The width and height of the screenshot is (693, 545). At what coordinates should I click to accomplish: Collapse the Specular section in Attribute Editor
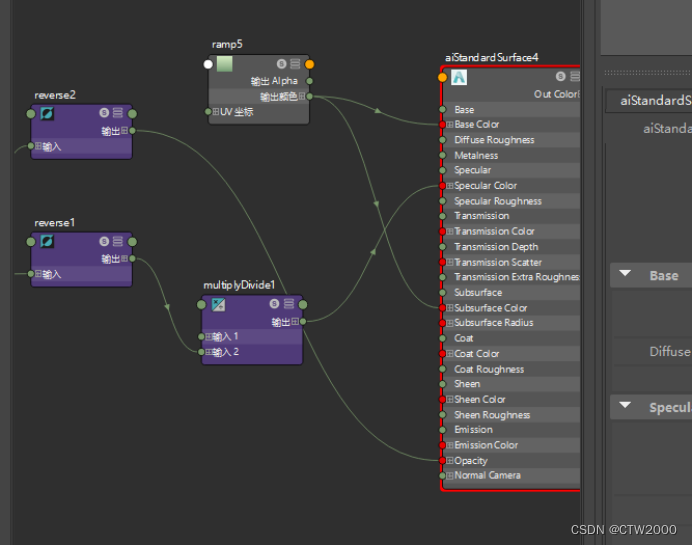(x=625, y=405)
